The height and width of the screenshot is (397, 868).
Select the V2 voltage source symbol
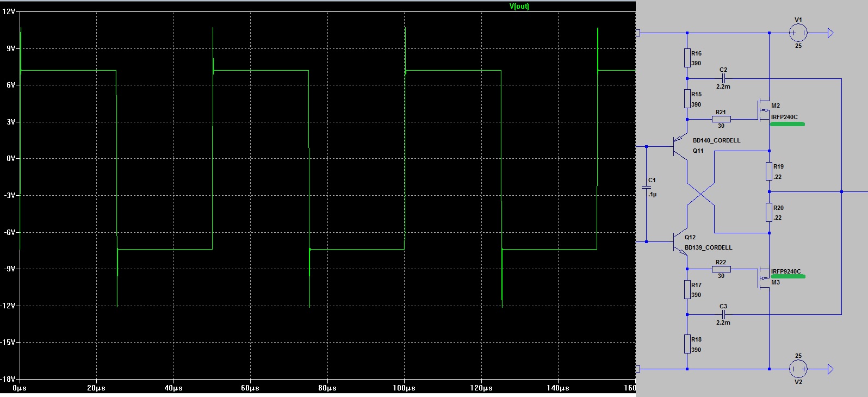(798, 369)
